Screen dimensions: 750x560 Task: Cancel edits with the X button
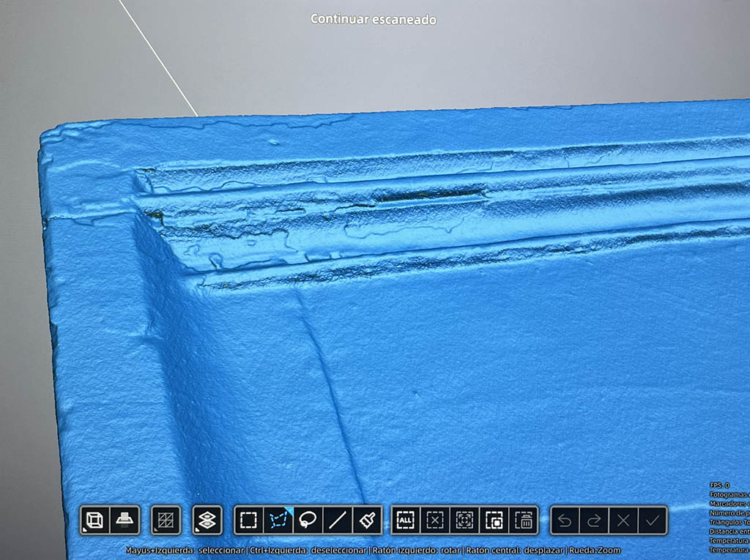[x=624, y=520]
